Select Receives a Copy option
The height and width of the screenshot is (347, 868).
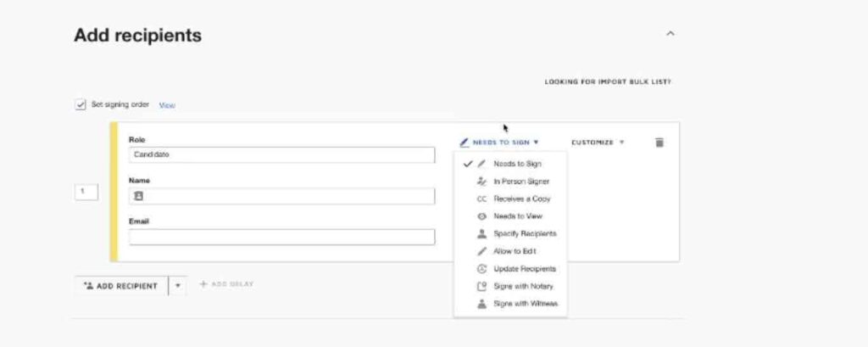(x=510, y=199)
